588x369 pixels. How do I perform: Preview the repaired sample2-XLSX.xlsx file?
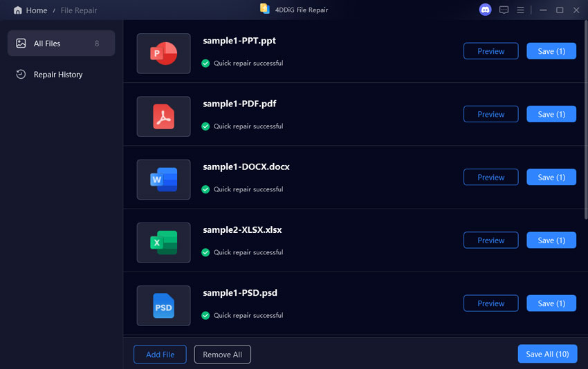(x=491, y=240)
